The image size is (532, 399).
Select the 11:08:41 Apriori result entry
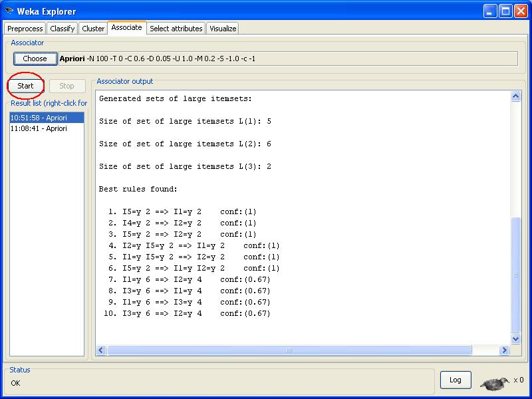click(x=47, y=128)
